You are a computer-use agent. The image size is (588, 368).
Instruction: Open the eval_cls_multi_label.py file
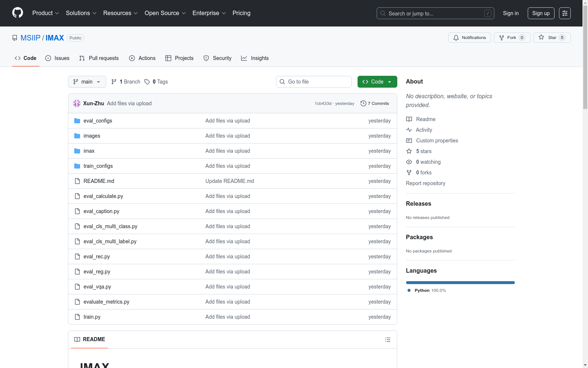[x=110, y=241]
